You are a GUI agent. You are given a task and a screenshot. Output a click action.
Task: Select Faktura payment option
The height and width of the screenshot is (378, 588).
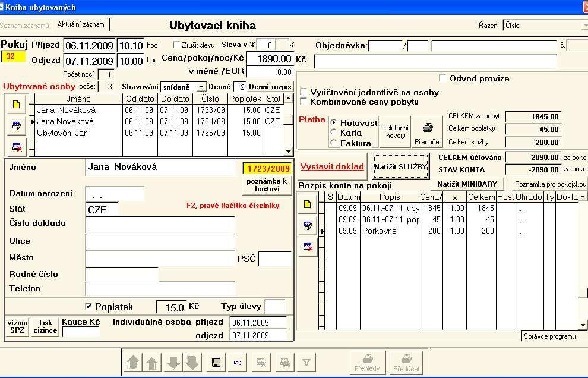click(333, 143)
